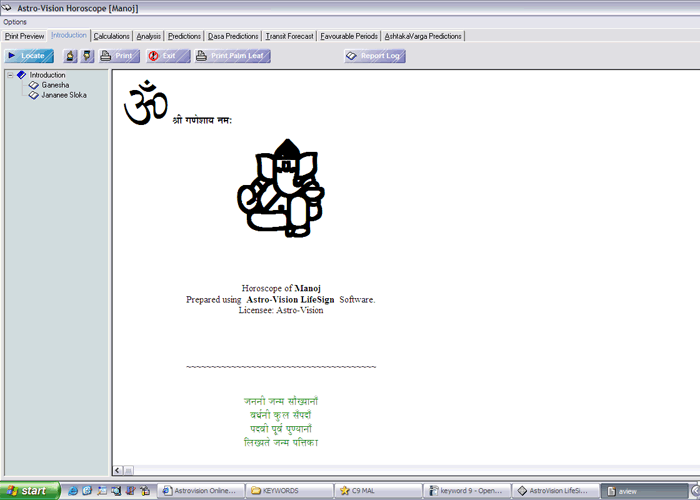Click the play arrow icon on Locate button
This screenshot has width=700, height=500.
coord(12,55)
